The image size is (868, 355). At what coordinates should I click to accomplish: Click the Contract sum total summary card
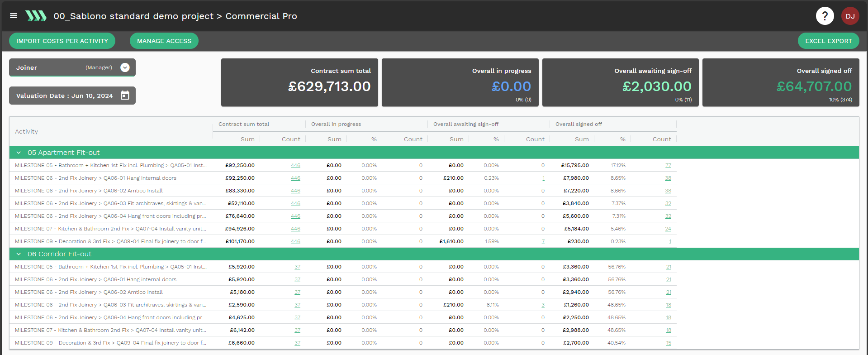click(x=299, y=82)
